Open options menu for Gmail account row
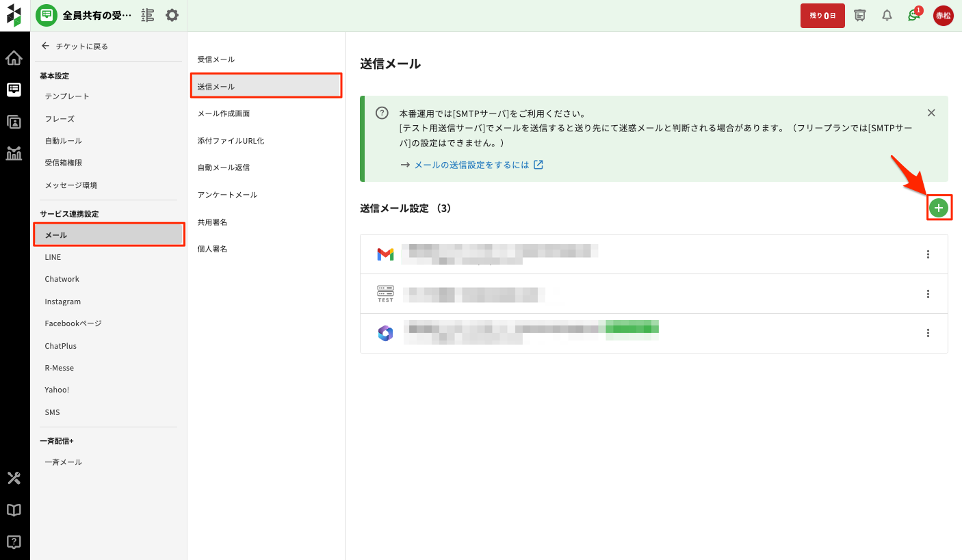962x560 pixels. (x=928, y=254)
